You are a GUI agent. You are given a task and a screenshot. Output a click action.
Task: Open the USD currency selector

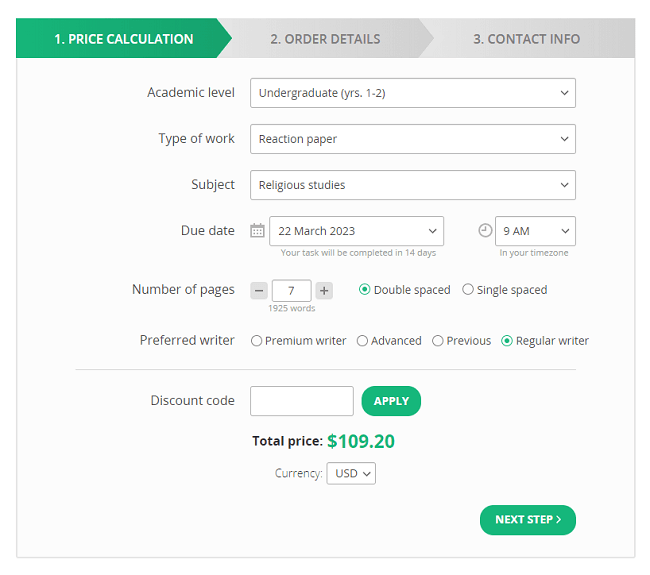(352, 473)
